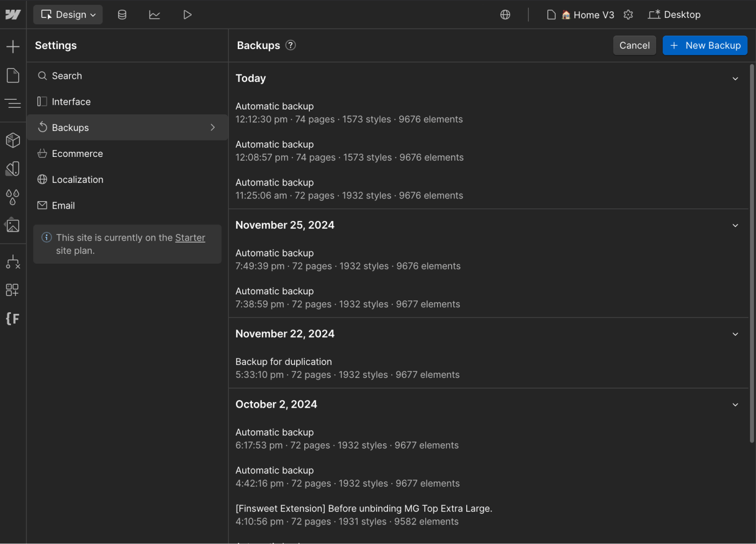
Task: Open the Design mode dropdown
Action: (67, 15)
